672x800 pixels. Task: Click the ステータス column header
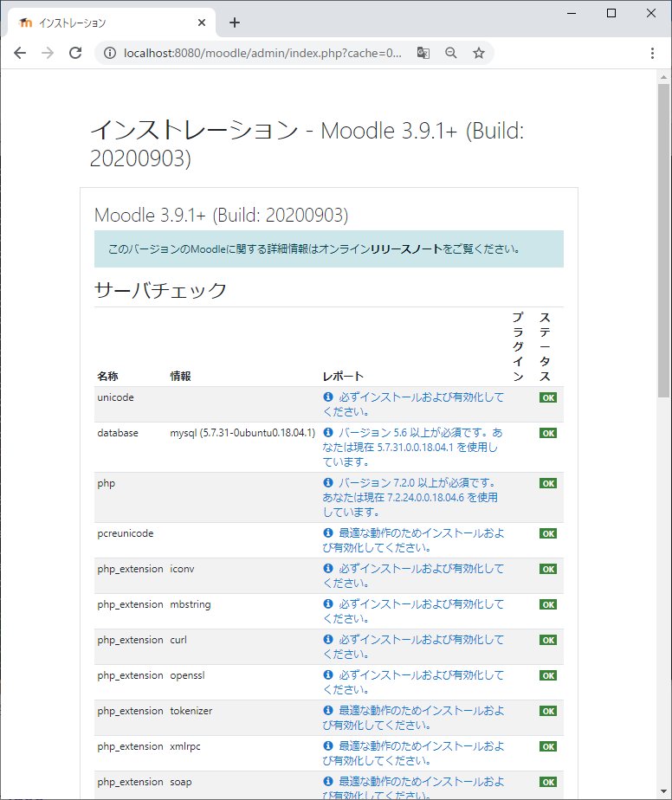(x=545, y=346)
